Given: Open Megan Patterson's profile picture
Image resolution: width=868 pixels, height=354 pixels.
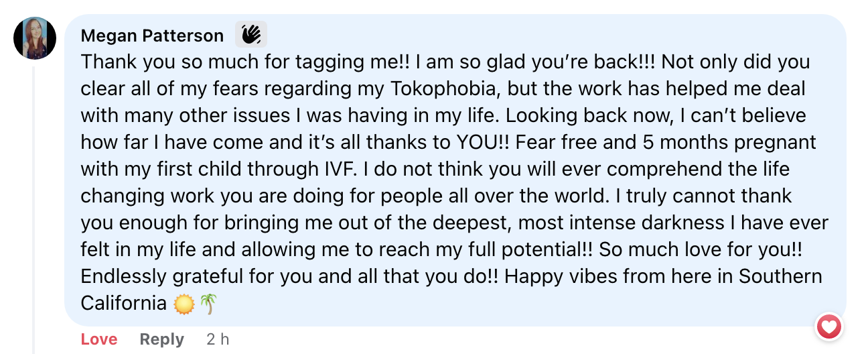Looking at the screenshot, I should click(x=35, y=38).
